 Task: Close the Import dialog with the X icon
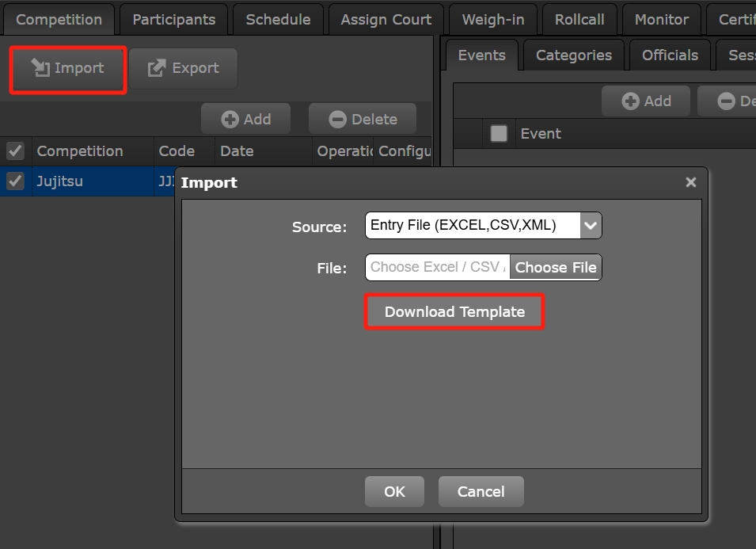690,181
